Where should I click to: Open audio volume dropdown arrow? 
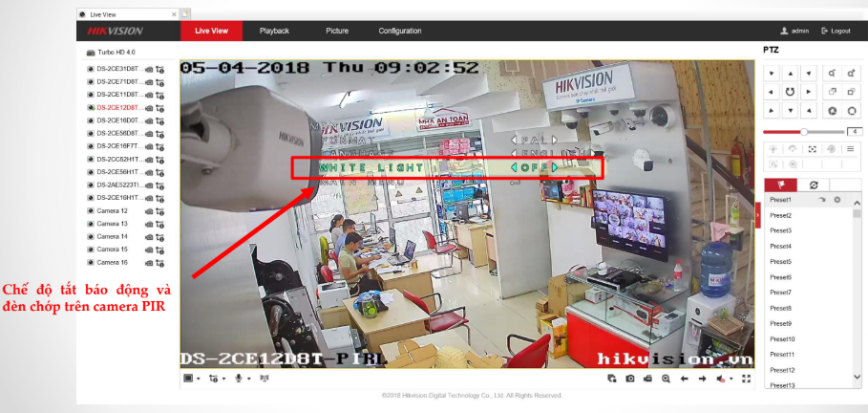tap(731, 379)
